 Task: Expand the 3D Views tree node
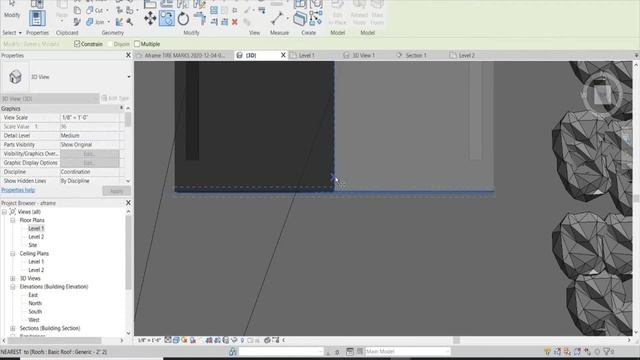coord(13,278)
